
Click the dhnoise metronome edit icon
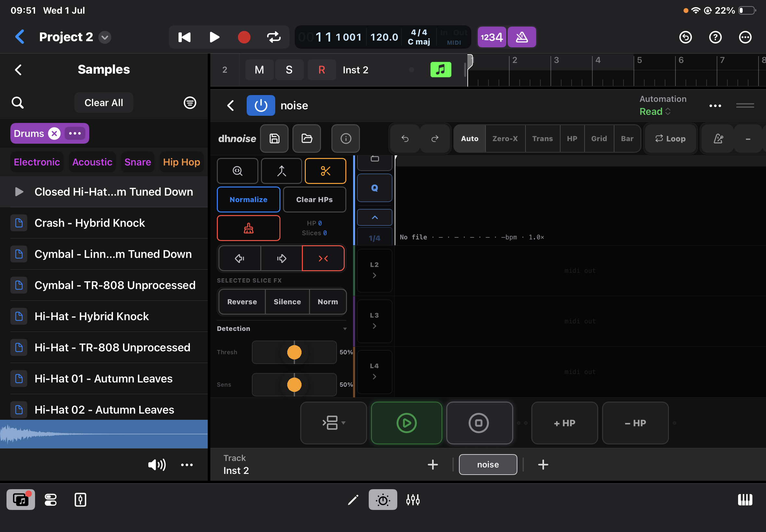[x=718, y=138]
